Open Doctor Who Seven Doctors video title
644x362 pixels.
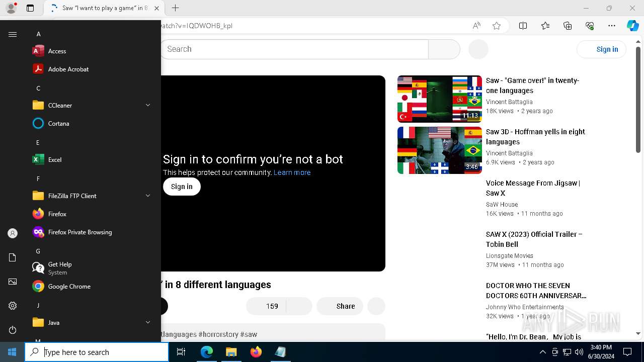(x=536, y=291)
